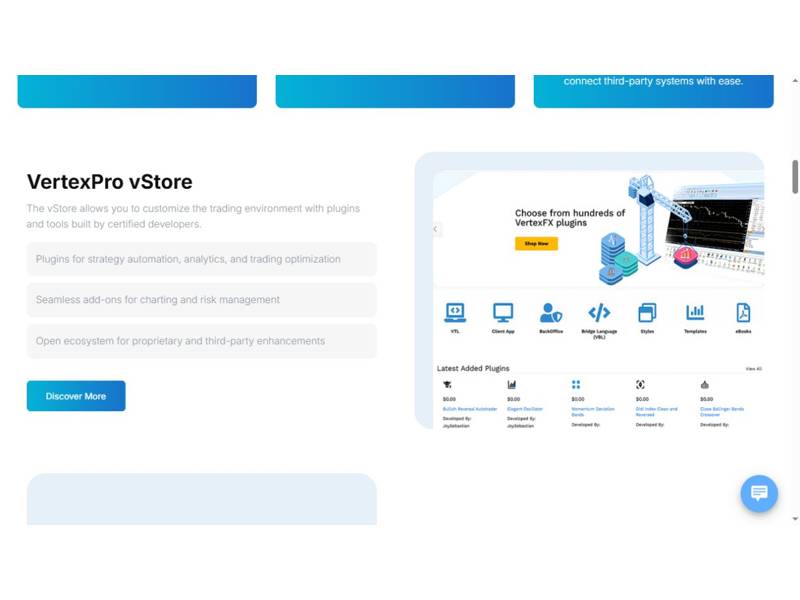This screenshot has width=800, height=600.
Task: Click 'Seamless add-ons for charting' feature row
Action: (x=202, y=300)
